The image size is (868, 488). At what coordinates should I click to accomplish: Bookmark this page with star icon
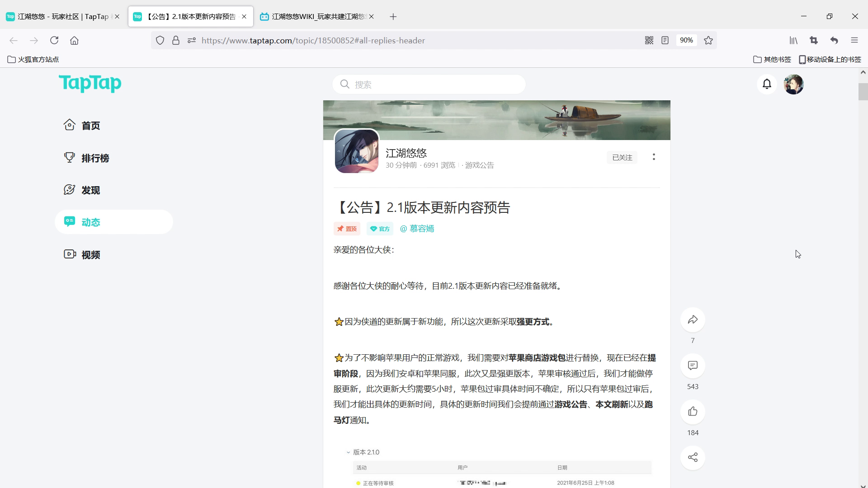[708, 41]
